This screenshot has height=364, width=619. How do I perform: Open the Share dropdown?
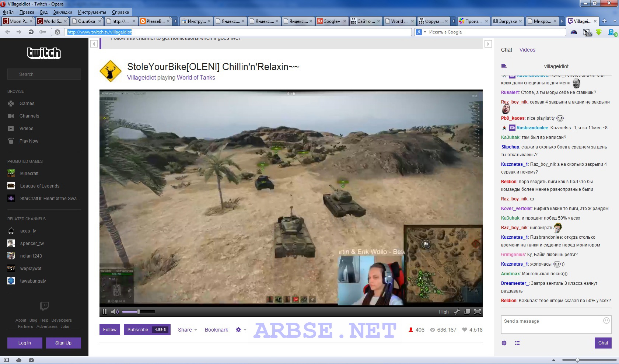[x=187, y=330]
